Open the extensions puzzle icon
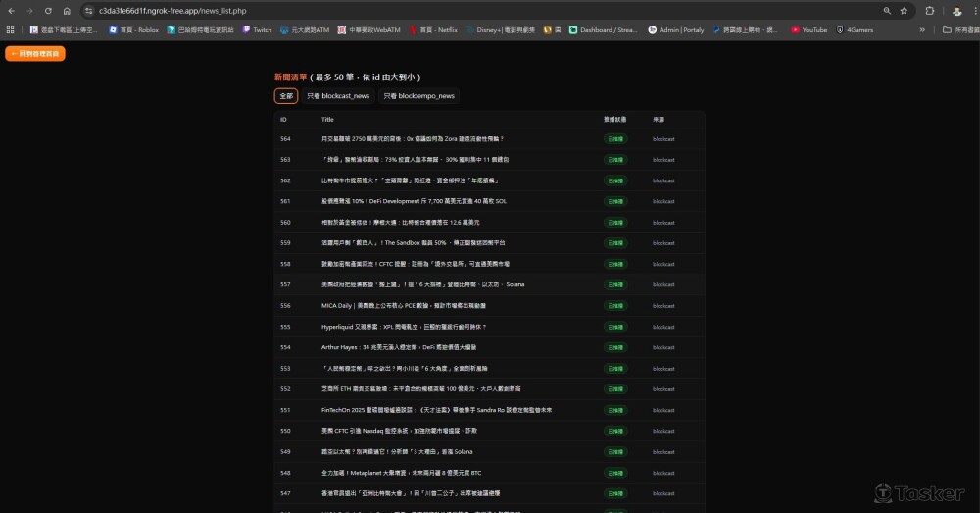 click(929, 10)
